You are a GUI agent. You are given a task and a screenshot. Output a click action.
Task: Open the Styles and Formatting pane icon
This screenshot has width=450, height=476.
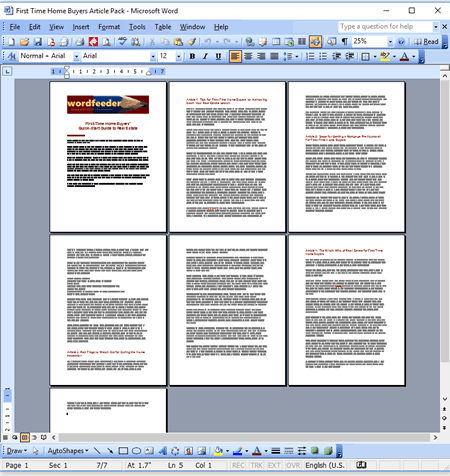(12, 56)
